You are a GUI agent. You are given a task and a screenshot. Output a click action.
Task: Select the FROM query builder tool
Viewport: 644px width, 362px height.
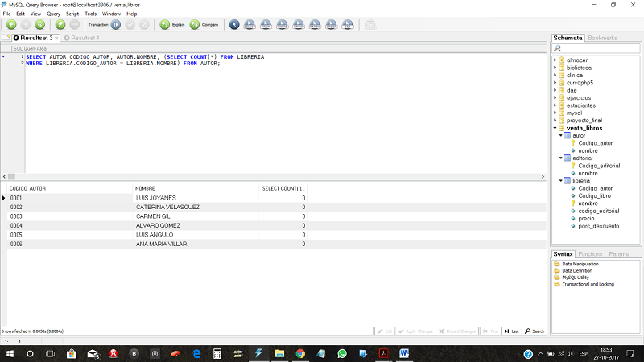coord(266,25)
